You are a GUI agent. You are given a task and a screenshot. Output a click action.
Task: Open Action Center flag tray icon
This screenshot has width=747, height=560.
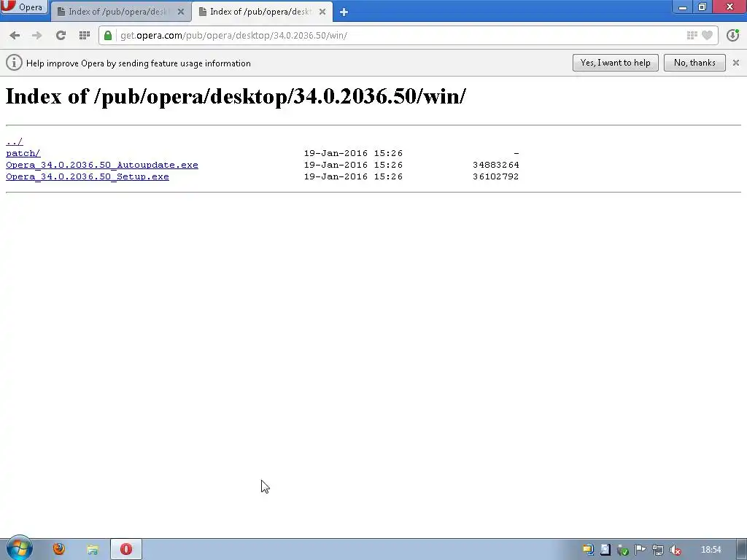coord(640,550)
